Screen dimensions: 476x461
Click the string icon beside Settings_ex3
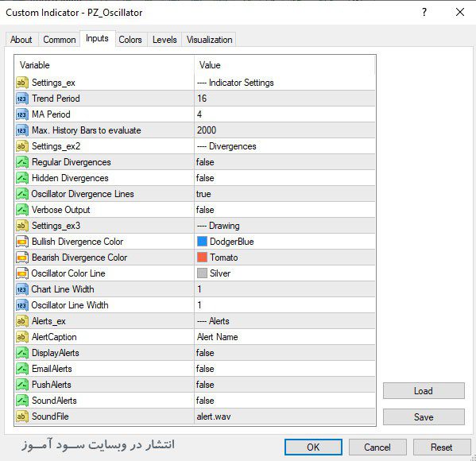[22, 226]
